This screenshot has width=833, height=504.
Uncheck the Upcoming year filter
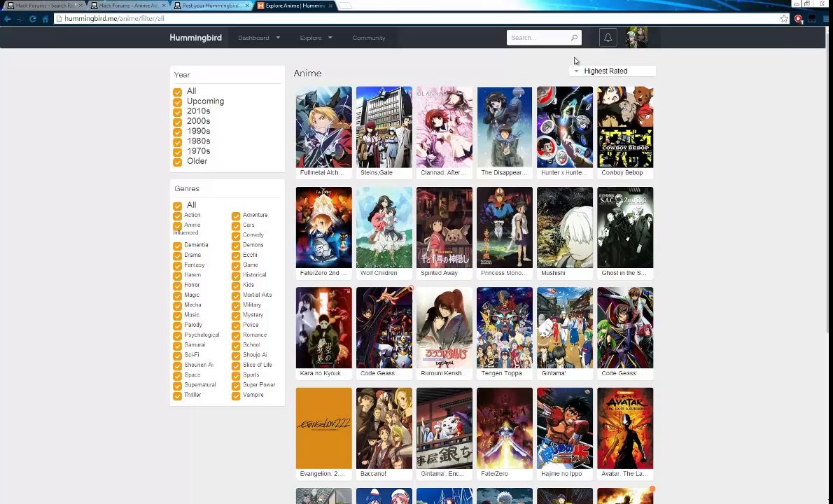pyautogui.click(x=177, y=102)
